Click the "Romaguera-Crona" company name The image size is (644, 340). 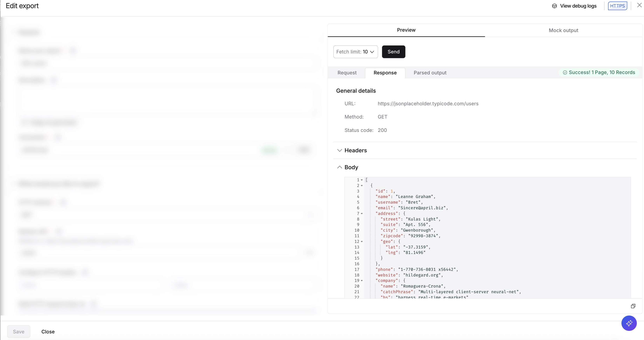422,286
